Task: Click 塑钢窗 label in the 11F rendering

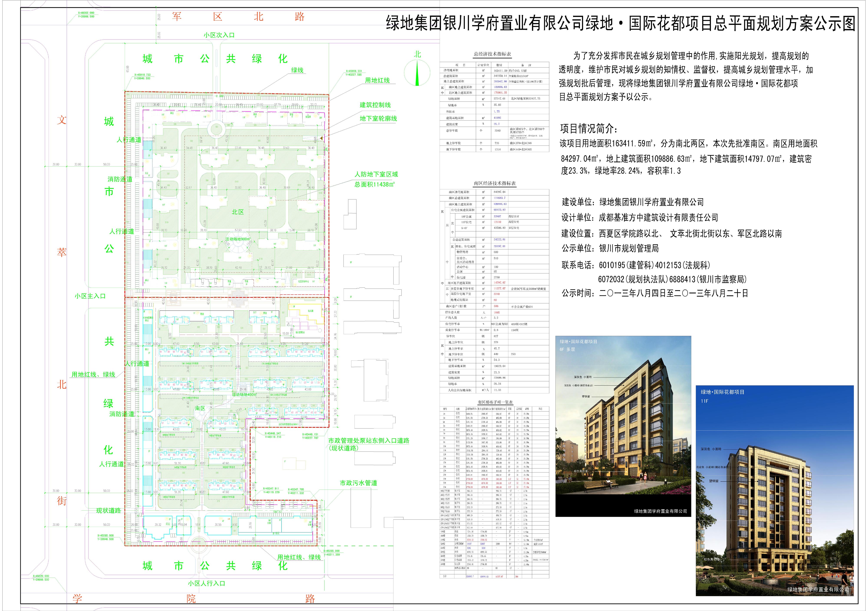Action: click(x=714, y=481)
